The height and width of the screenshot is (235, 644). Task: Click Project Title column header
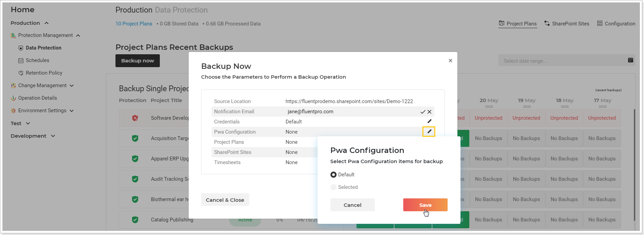[166, 100]
